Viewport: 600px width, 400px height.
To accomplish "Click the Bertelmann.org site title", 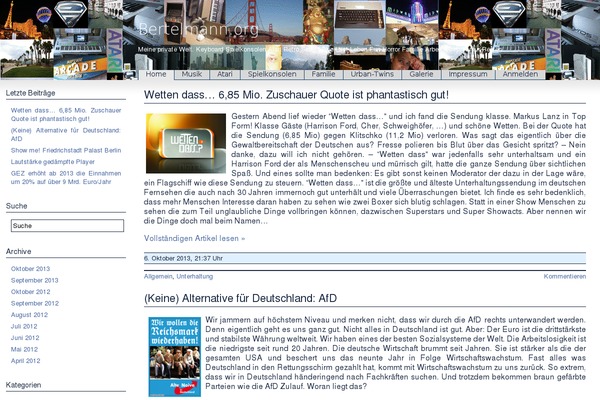I will pos(199,29).
